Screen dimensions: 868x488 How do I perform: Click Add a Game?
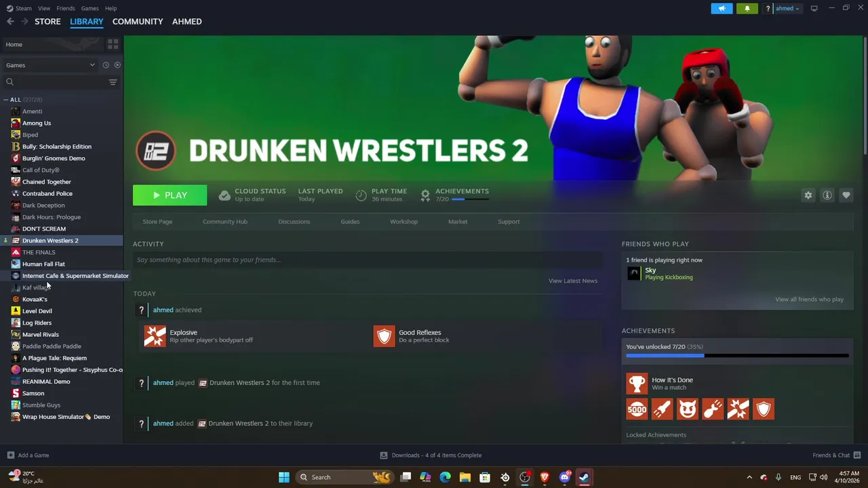(28, 455)
